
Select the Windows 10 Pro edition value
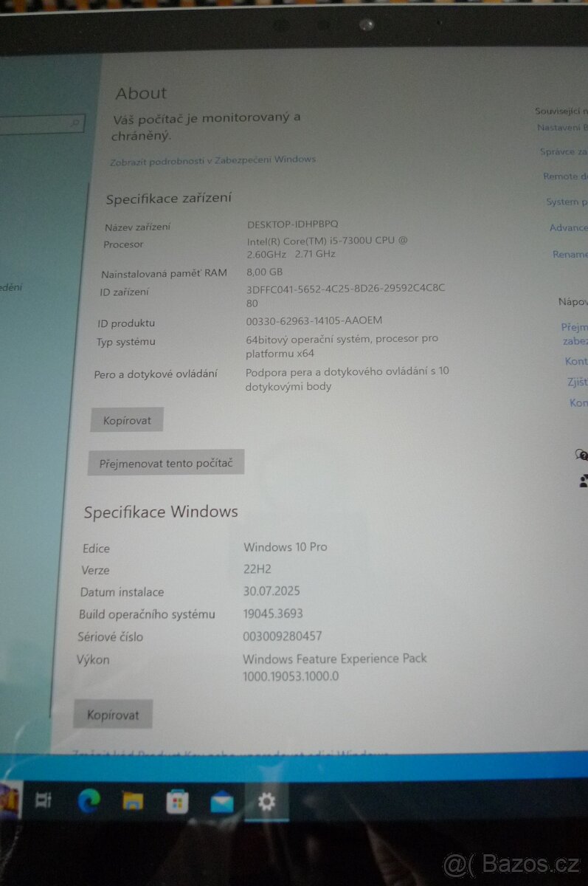[x=286, y=547]
